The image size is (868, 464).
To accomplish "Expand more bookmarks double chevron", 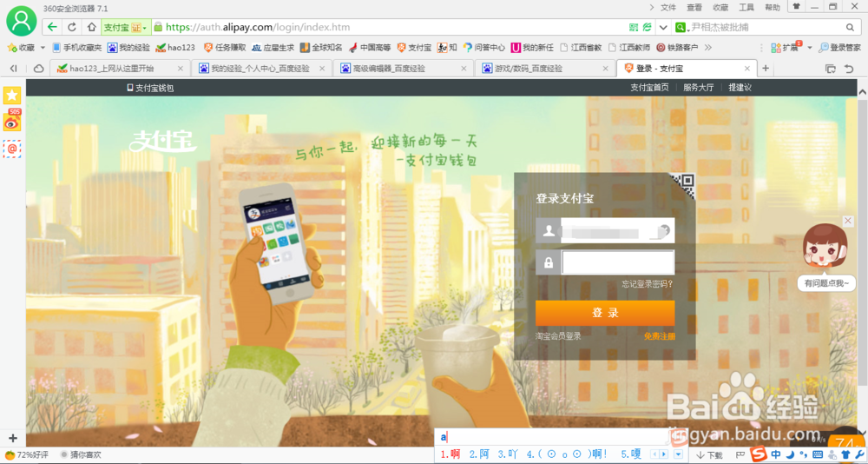I will click(x=707, y=48).
